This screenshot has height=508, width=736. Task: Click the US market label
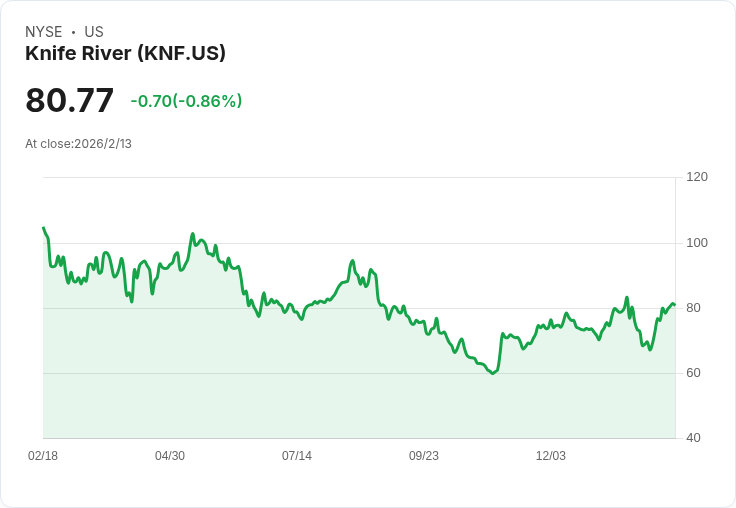pyautogui.click(x=94, y=32)
